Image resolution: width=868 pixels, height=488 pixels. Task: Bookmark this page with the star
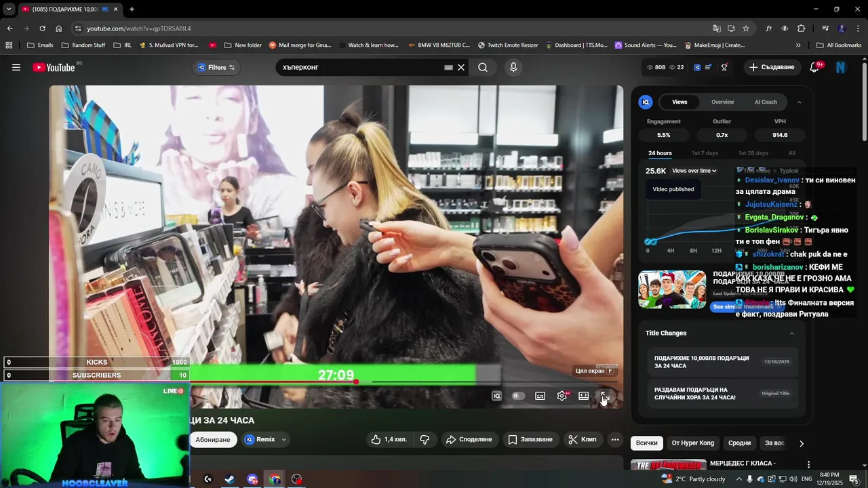point(746,28)
